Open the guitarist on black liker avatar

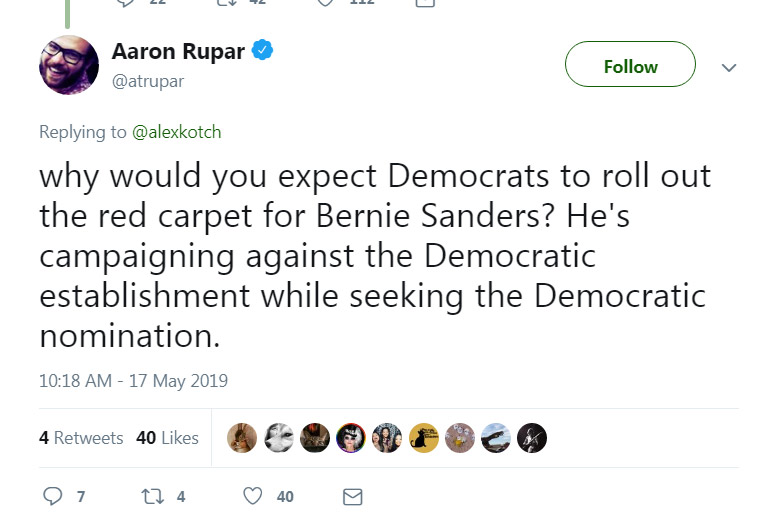(x=532, y=438)
